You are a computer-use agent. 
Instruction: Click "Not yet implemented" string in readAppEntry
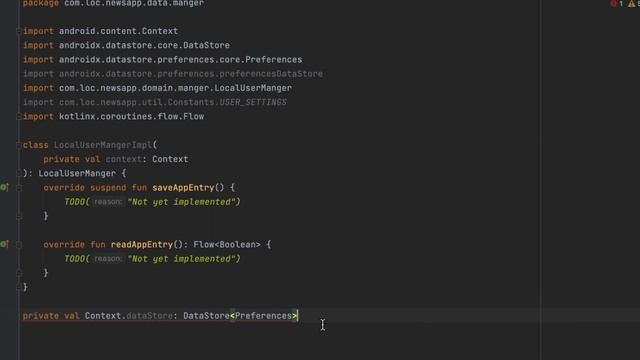182,259
